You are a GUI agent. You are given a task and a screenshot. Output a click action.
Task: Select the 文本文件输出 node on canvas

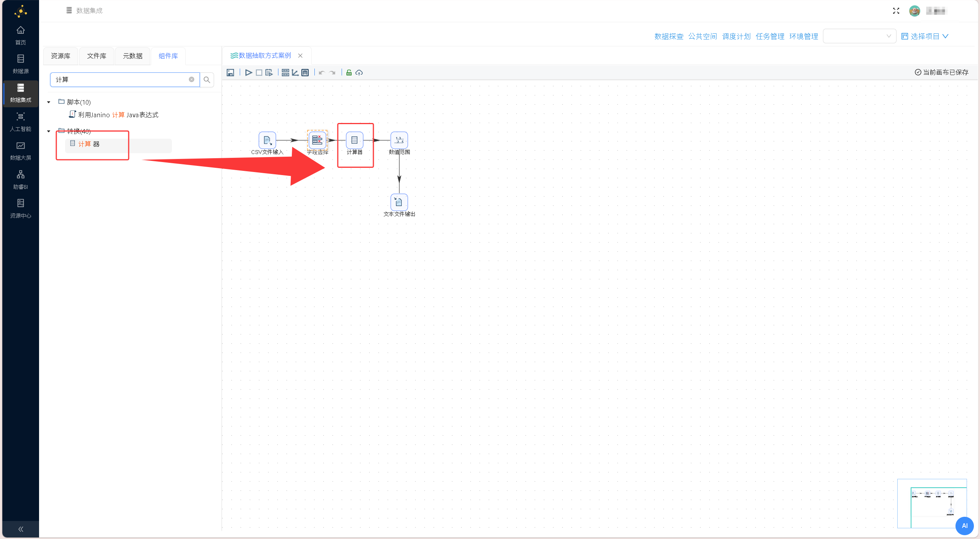399,202
